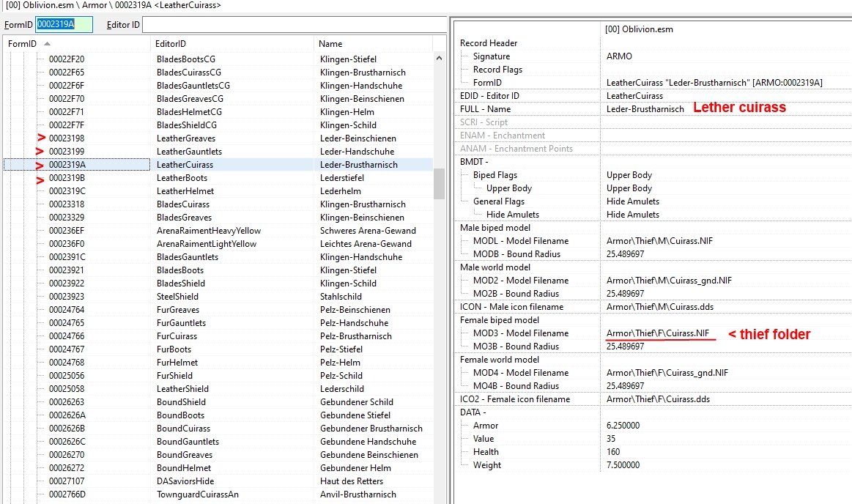Select the BoundGauntlets record
This screenshot has width=852, height=504.
218,442
